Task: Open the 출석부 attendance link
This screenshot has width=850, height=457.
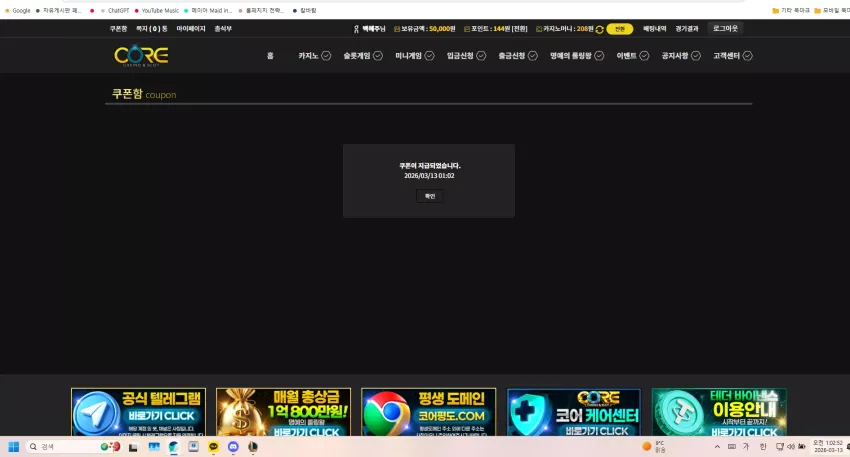Action: point(223,29)
